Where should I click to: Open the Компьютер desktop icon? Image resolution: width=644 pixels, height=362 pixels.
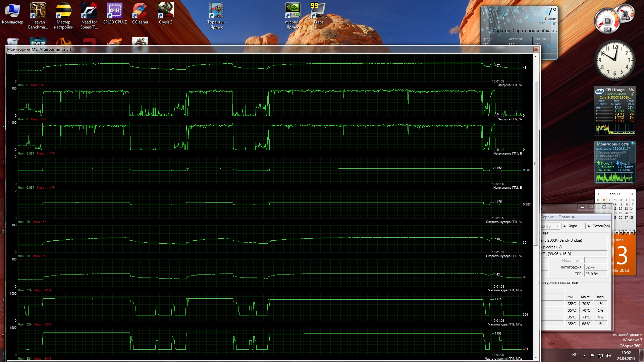click(12, 11)
